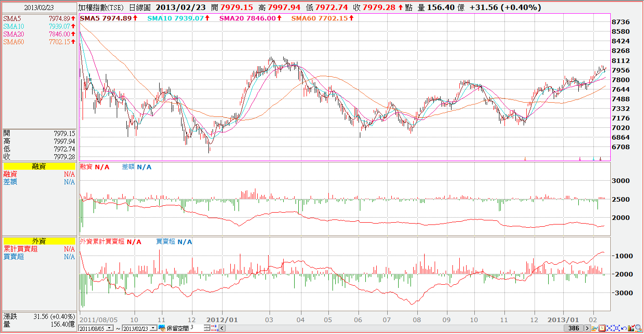
Task: Select the 外資 yellow panel header
Action: (39, 241)
